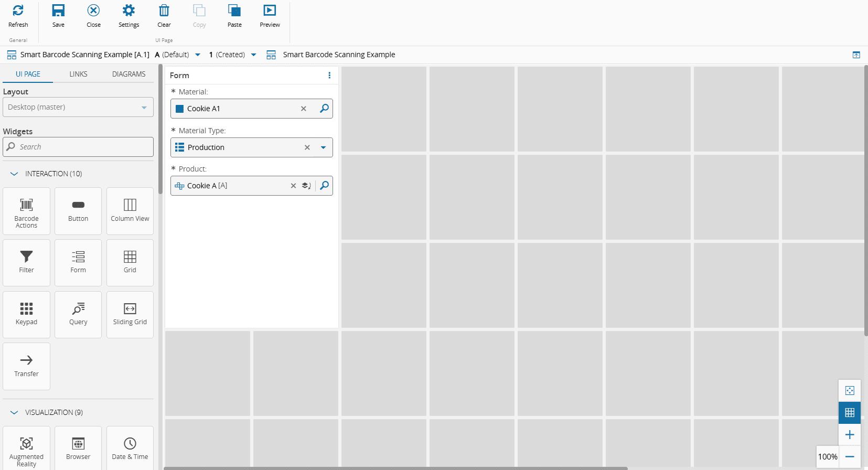This screenshot has width=868, height=470.
Task: Search for a Product with magnifier icon
Action: click(325, 186)
